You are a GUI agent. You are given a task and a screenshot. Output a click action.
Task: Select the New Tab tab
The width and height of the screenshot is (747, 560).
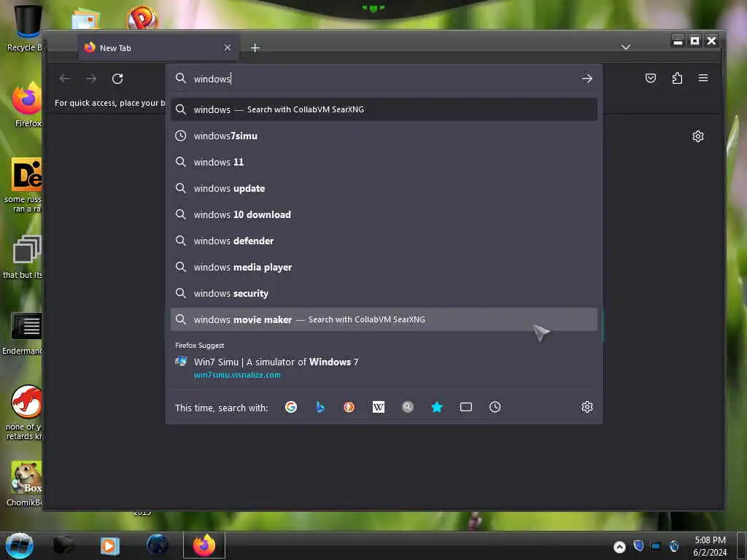pyautogui.click(x=158, y=47)
